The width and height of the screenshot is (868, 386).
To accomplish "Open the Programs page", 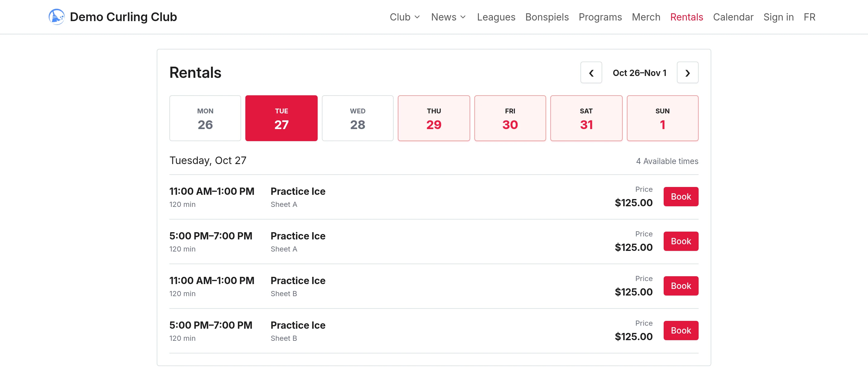I will click(x=600, y=17).
